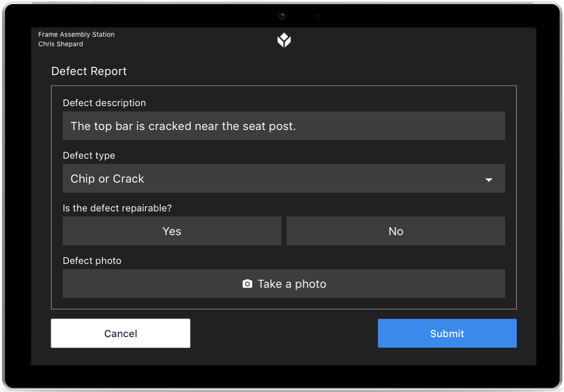
Task: Expand the Defect type dropdown arrow
Action: point(488,180)
